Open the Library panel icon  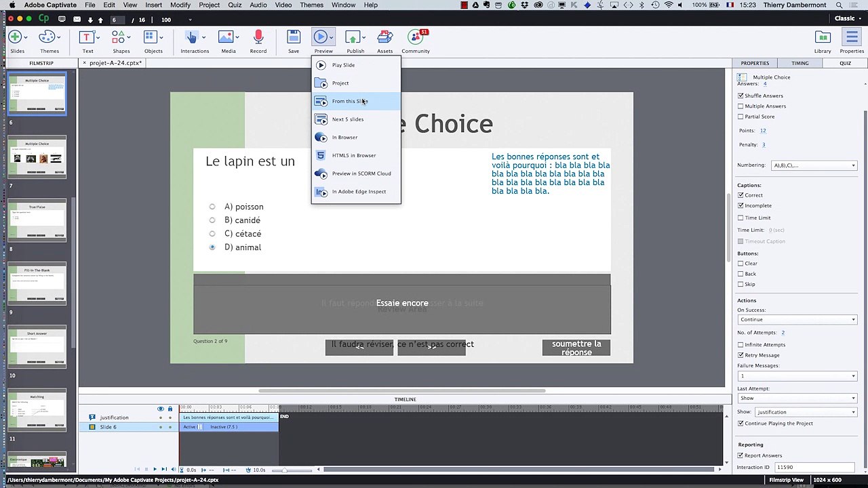[823, 37]
